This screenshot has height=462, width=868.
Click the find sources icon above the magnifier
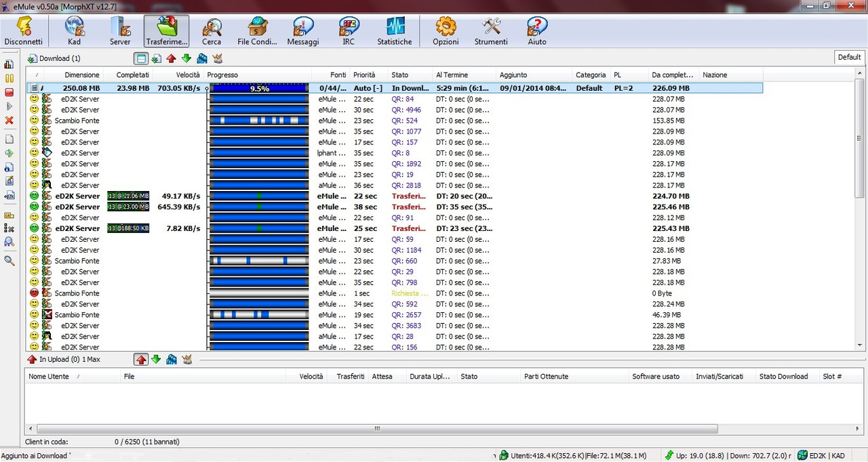click(x=9, y=242)
